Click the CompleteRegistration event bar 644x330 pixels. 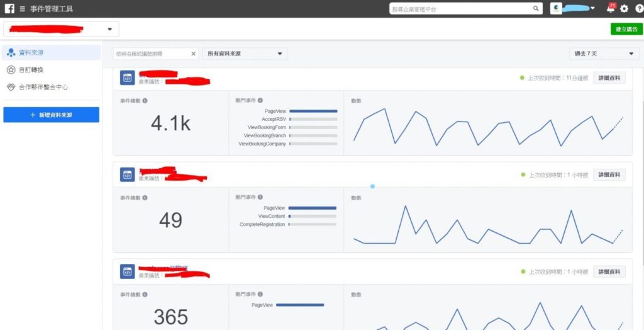tap(312, 224)
